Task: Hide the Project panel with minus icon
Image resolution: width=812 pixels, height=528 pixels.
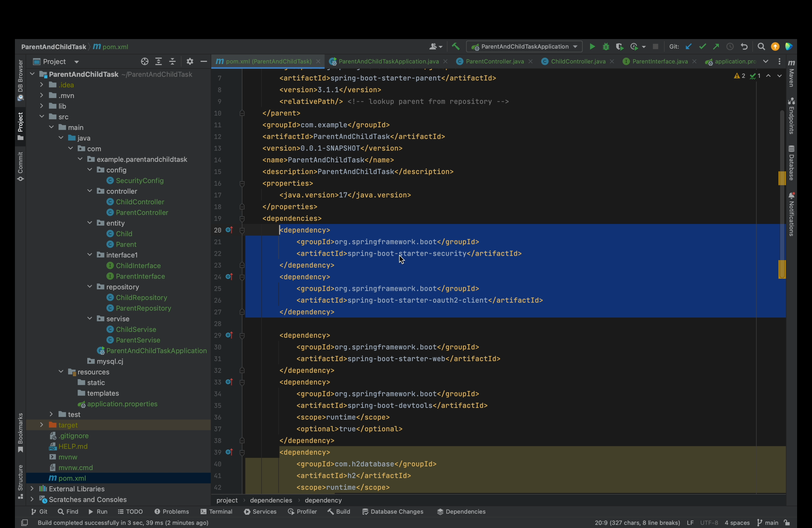Action: pyautogui.click(x=204, y=61)
